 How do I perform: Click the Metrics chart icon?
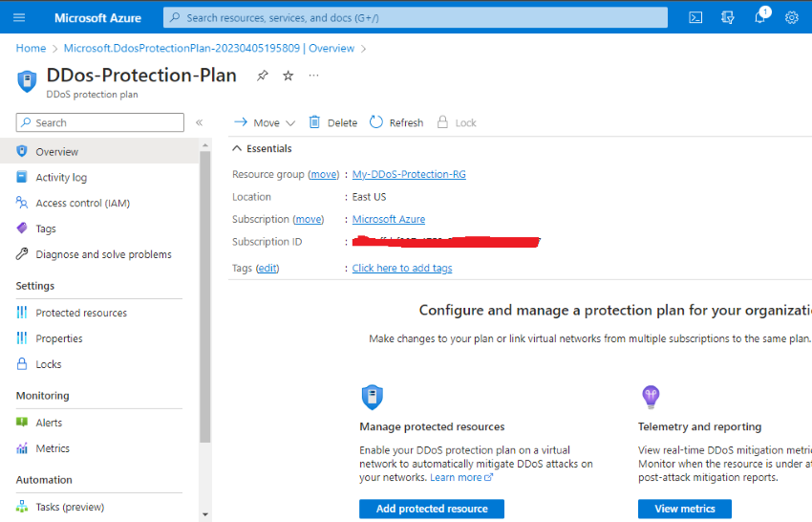[x=22, y=447]
